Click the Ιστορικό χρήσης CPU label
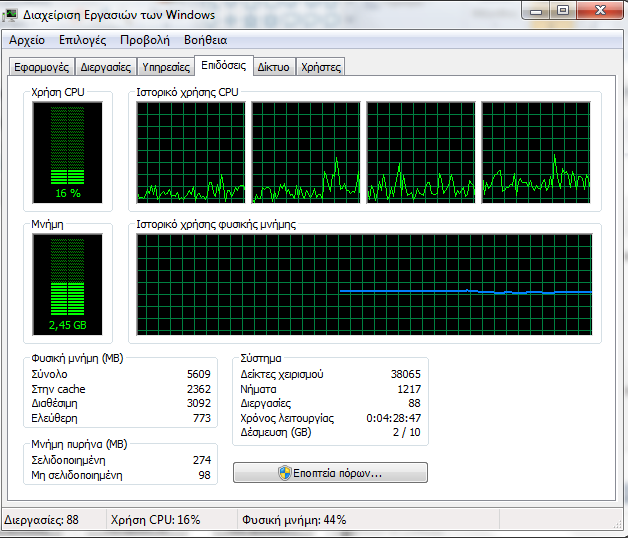This screenshot has width=628, height=538. point(187,93)
